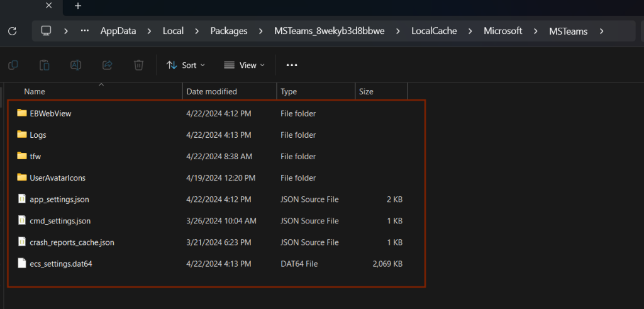Click the Delete trash icon
The image size is (644, 309).
click(138, 65)
